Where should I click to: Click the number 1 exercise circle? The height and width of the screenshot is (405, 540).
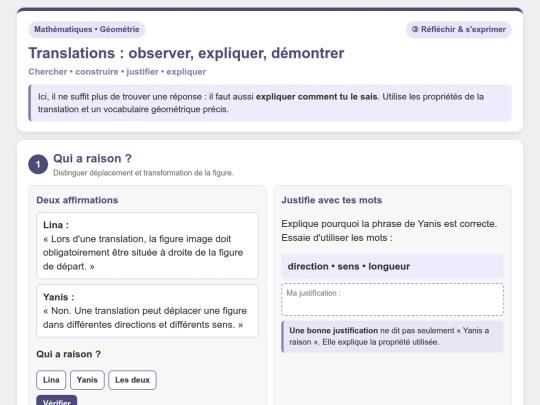click(x=38, y=164)
